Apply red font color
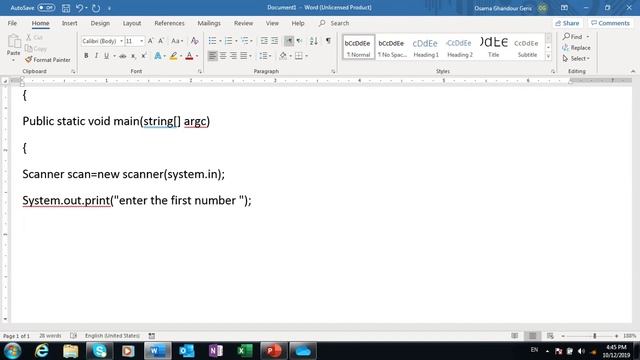Viewport: 640px width, 360px height. click(189, 56)
